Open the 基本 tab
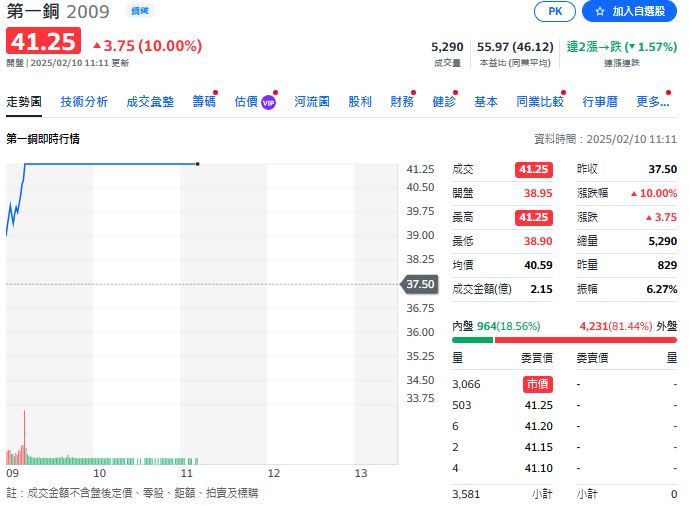The height and width of the screenshot is (506, 689). tap(486, 102)
